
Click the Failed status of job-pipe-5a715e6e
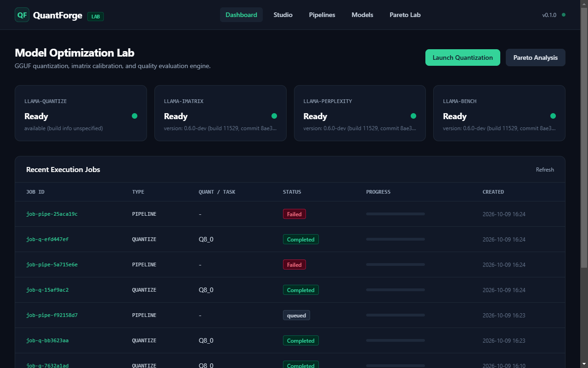pyautogui.click(x=294, y=264)
